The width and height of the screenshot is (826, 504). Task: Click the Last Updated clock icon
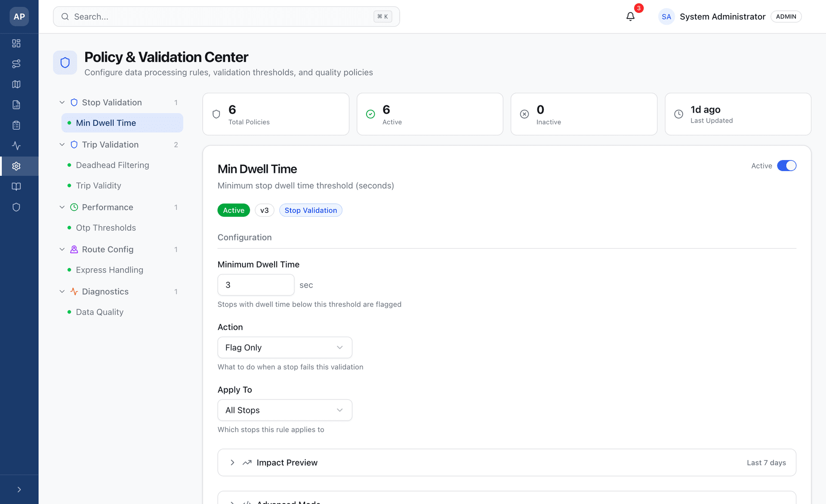tap(678, 114)
